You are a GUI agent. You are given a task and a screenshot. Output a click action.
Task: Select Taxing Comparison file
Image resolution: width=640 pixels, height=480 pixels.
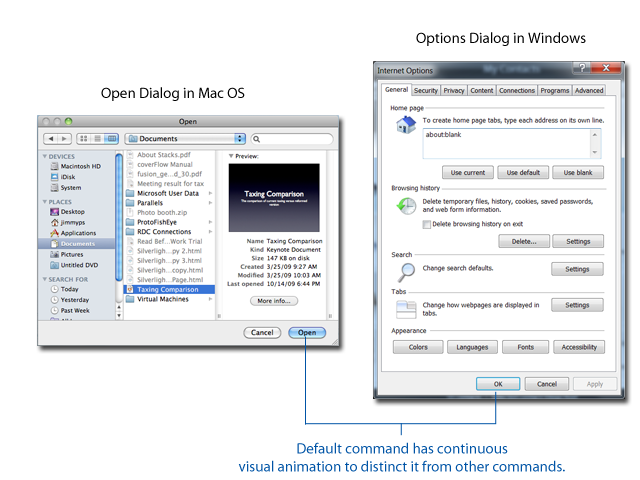pyautogui.click(x=169, y=289)
